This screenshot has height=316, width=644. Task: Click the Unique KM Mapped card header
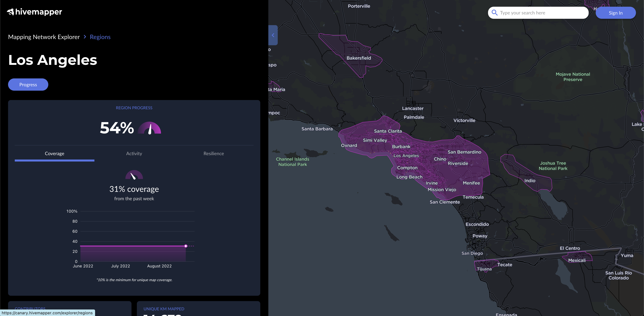coord(164,309)
